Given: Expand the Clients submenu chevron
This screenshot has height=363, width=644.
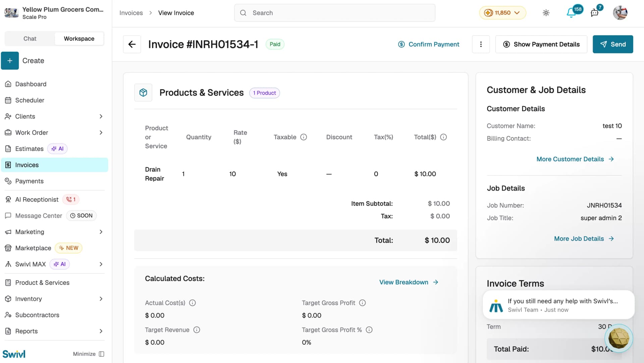Looking at the screenshot, I should 101,116.
